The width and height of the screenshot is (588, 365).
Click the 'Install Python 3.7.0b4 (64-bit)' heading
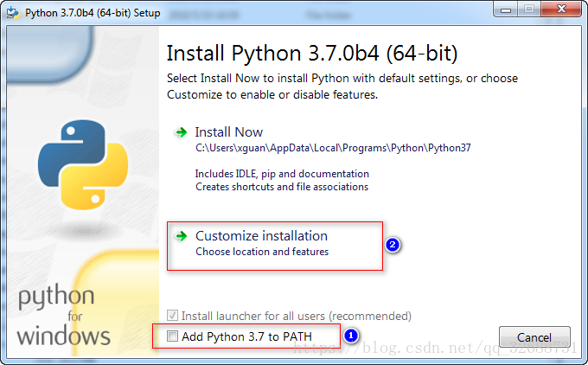coord(312,53)
